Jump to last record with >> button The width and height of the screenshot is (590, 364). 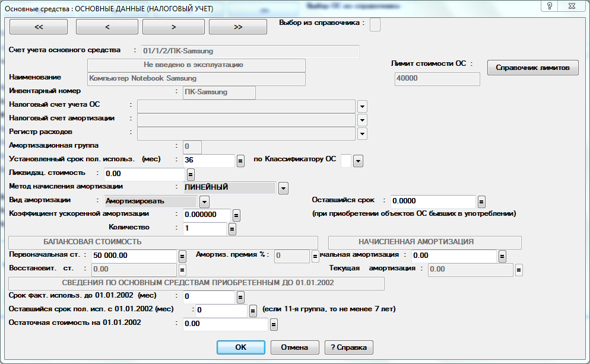[x=238, y=27]
